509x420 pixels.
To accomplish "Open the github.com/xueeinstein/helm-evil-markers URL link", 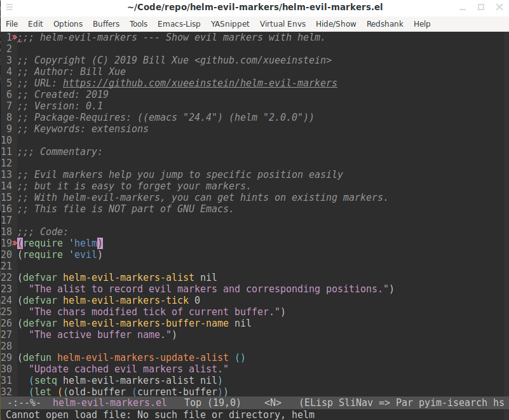I will [x=200, y=83].
